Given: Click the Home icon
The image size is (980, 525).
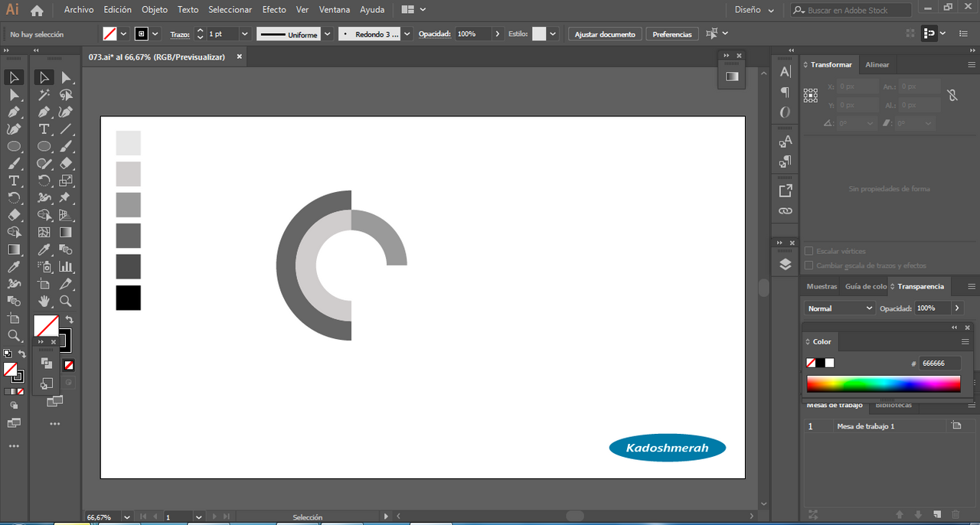Looking at the screenshot, I should [x=37, y=10].
